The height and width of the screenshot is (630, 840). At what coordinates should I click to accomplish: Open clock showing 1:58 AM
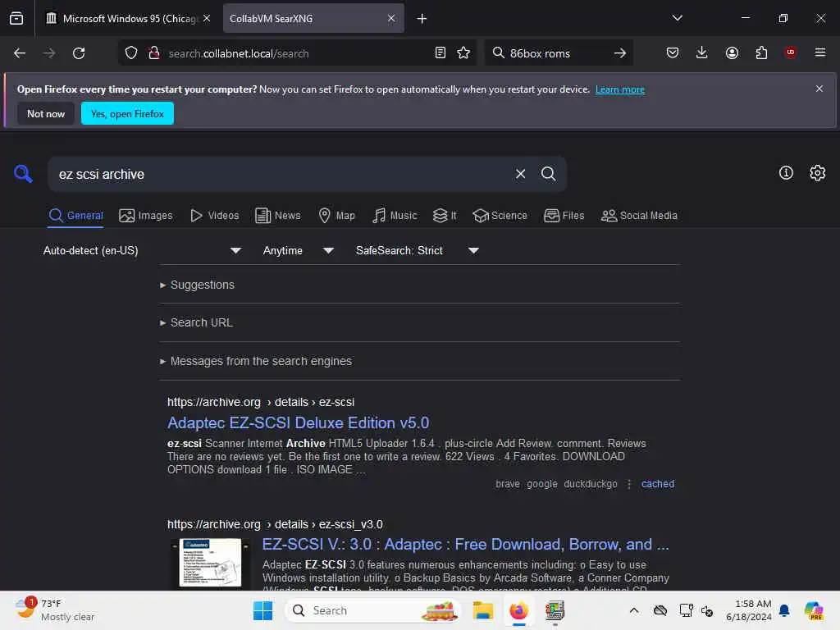[748, 610]
